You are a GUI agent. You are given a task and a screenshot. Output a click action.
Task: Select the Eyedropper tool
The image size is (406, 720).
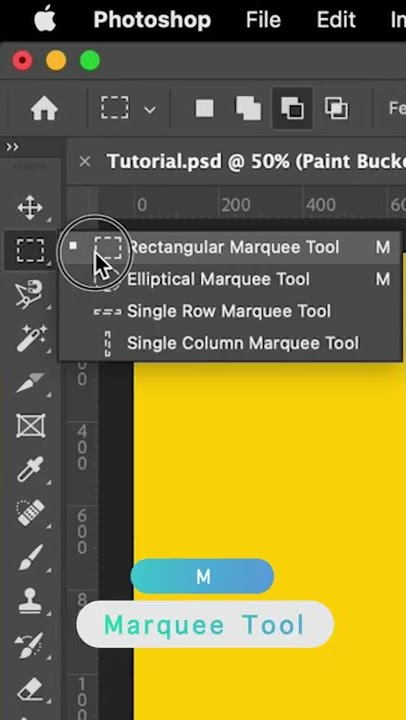tap(30, 468)
